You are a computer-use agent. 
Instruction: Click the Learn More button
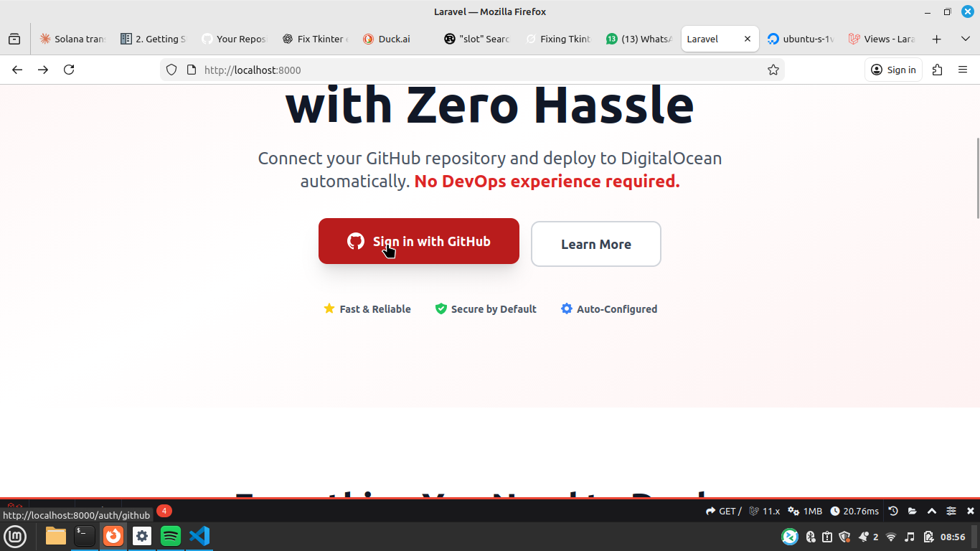(x=595, y=244)
